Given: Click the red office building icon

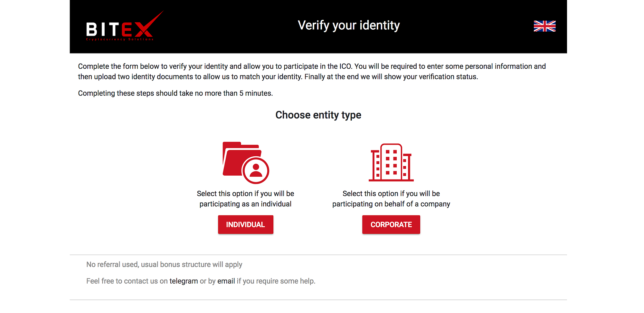Looking at the screenshot, I should pyautogui.click(x=391, y=162).
